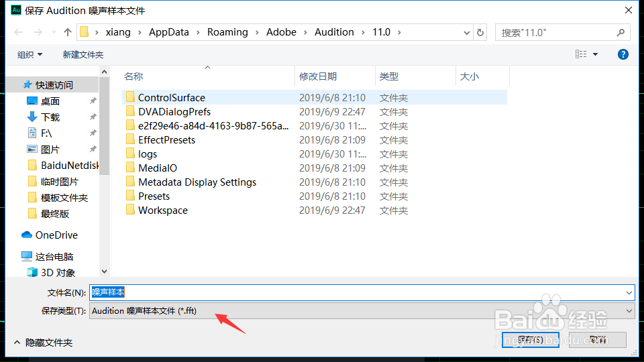Close the save dialog window
The width and height of the screenshot is (644, 362).
(x=629, y=10)
